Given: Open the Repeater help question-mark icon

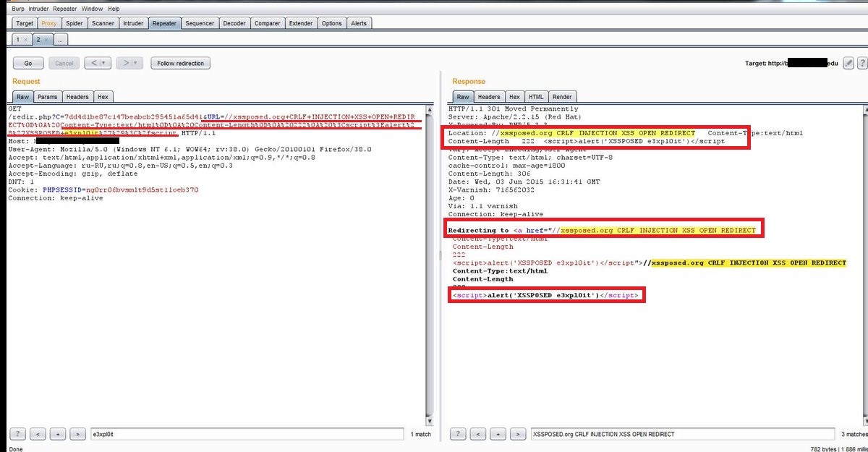Looking at the screenshot, I should pyautogui.click(x=862, y=63).
